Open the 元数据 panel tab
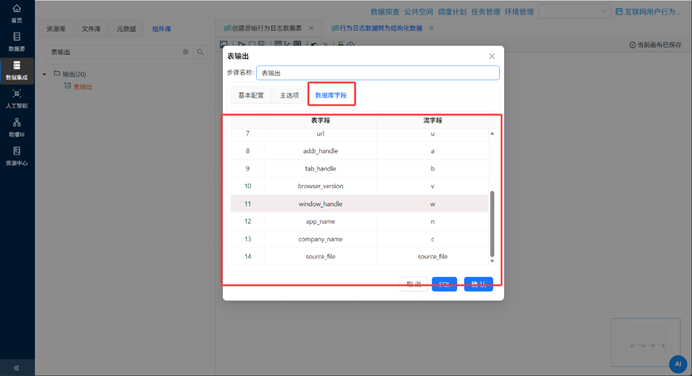Image resolution: width=692 pixels, height=376 pixels. (x=126, y=29)
